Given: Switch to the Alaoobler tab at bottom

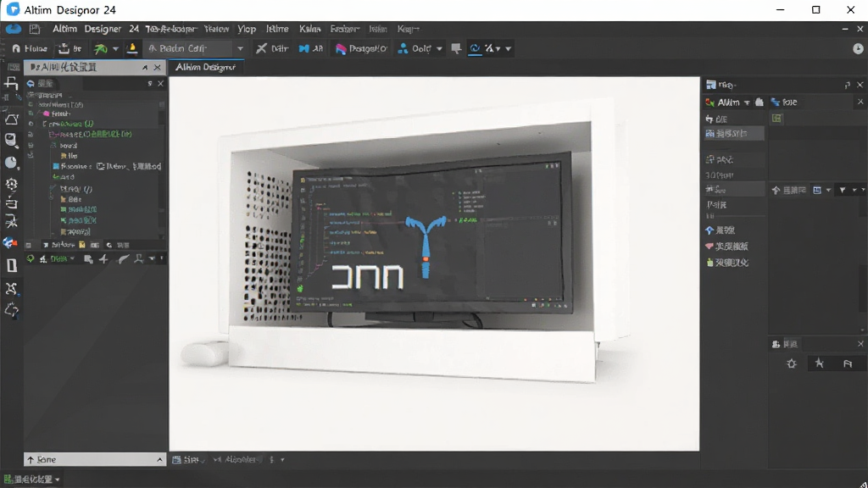Looking at the screenshot, I should (x=236, y=459).
